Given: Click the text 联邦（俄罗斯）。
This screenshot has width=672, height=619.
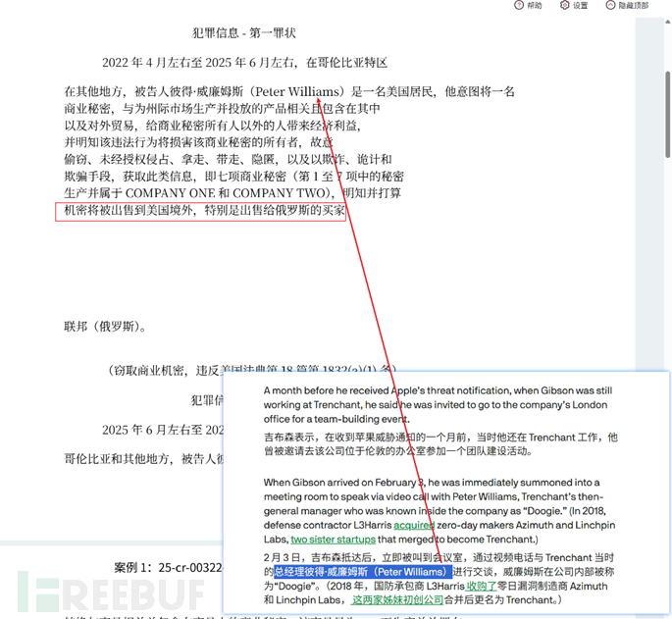Looking at the screenshot, I should (x=106, y=327).
